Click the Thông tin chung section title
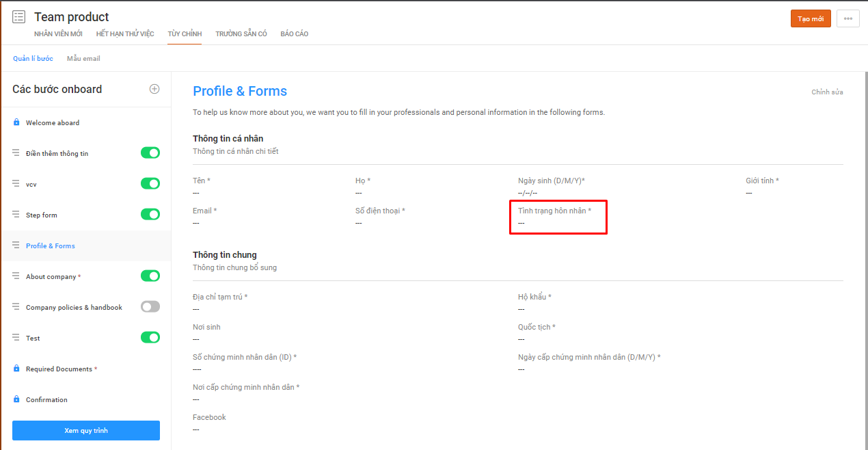The height and width of the screenshot is (450, 868). pos(225,255)
